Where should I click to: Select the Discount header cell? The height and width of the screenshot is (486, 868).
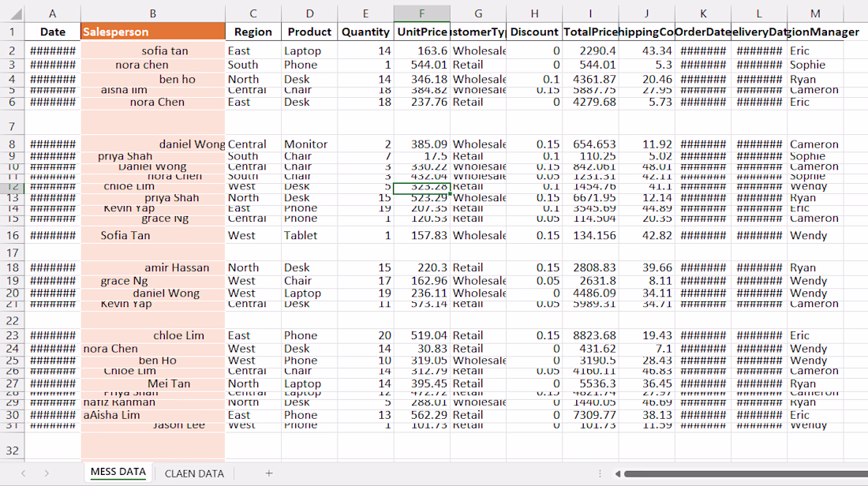click(534, 32)
